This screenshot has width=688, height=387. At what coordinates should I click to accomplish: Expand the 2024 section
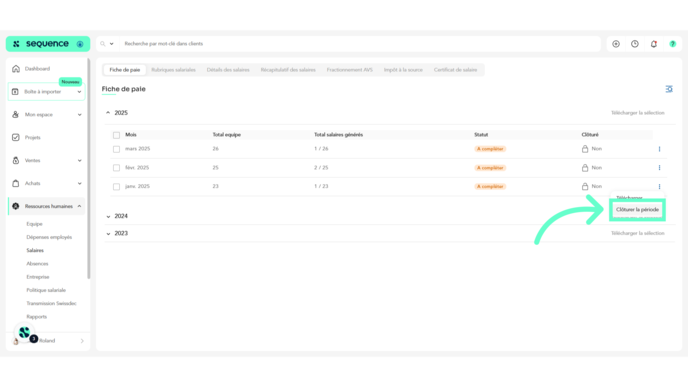(108, 216)
